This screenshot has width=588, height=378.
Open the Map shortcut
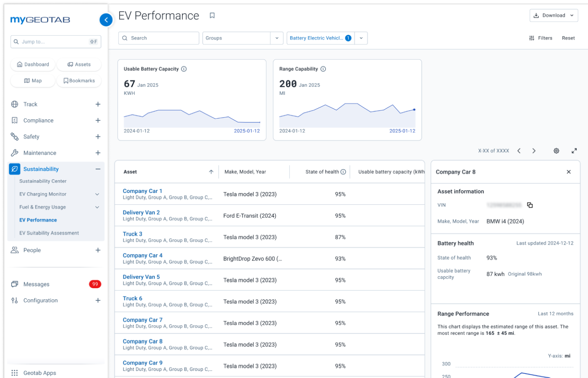click(33, 81)
